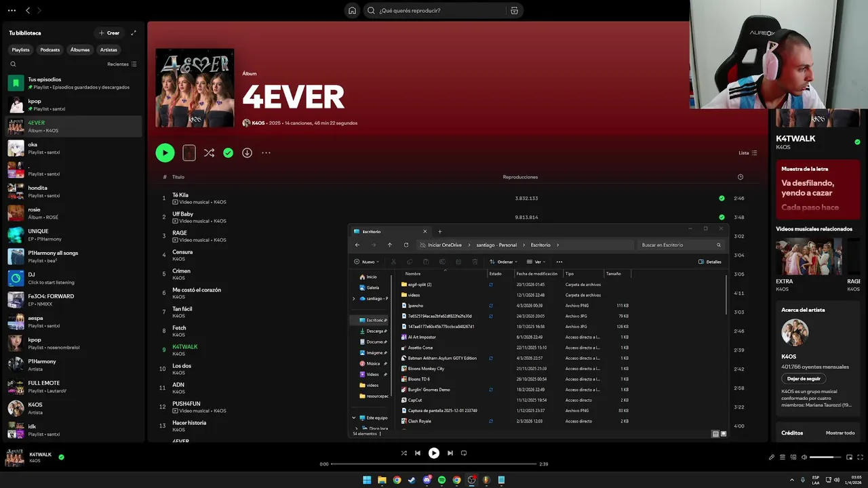Screen dimensions: 868x488
Task: Click the Crear button in library
Action: click(x=109, y=33)
